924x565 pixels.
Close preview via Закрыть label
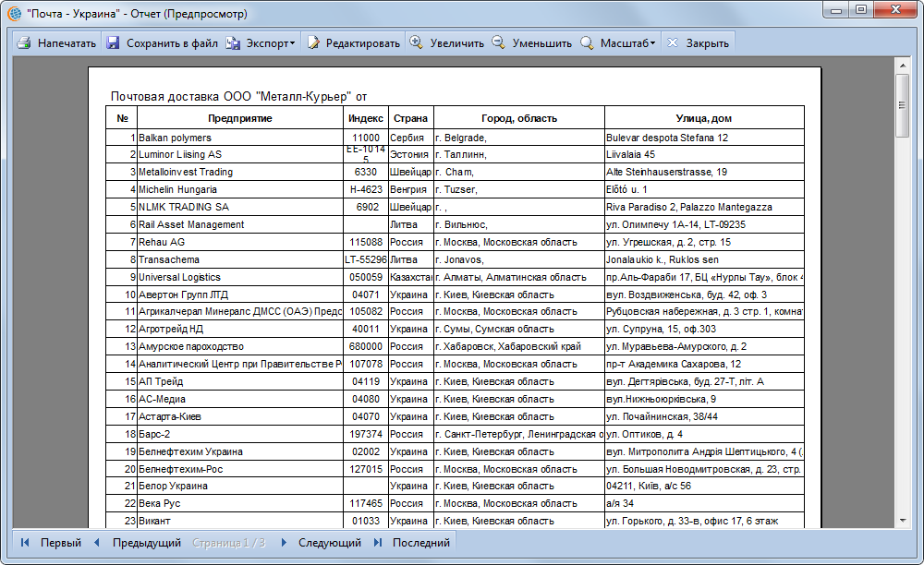click(x=707, y=43)
